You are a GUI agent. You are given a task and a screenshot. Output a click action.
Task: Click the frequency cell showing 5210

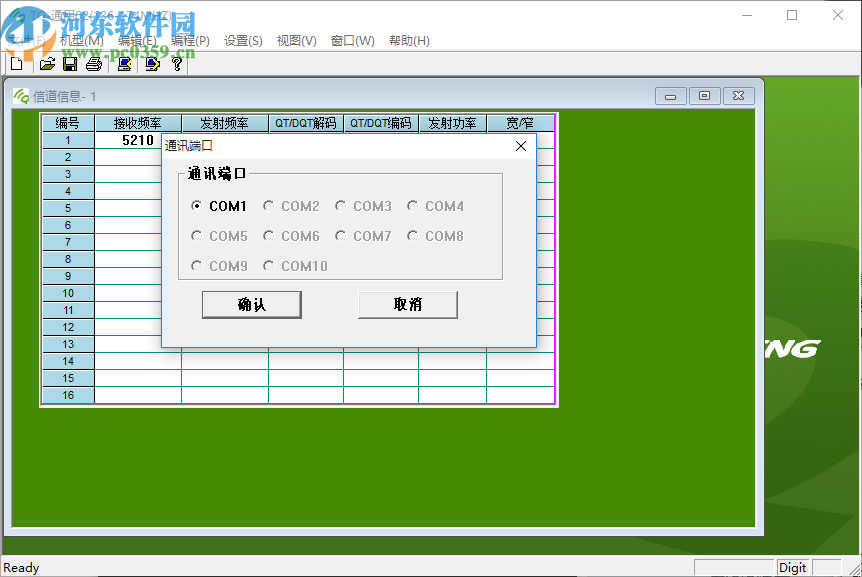coord(138,140)
